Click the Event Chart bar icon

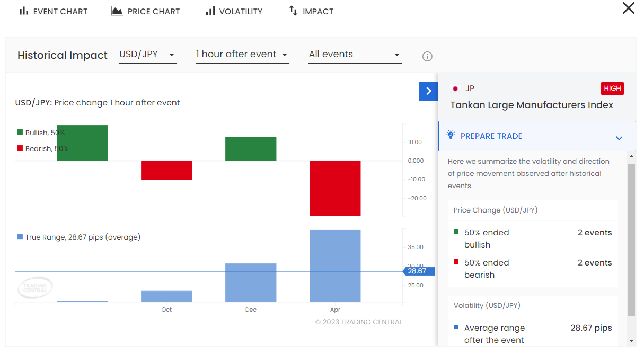tap(23, 11)
